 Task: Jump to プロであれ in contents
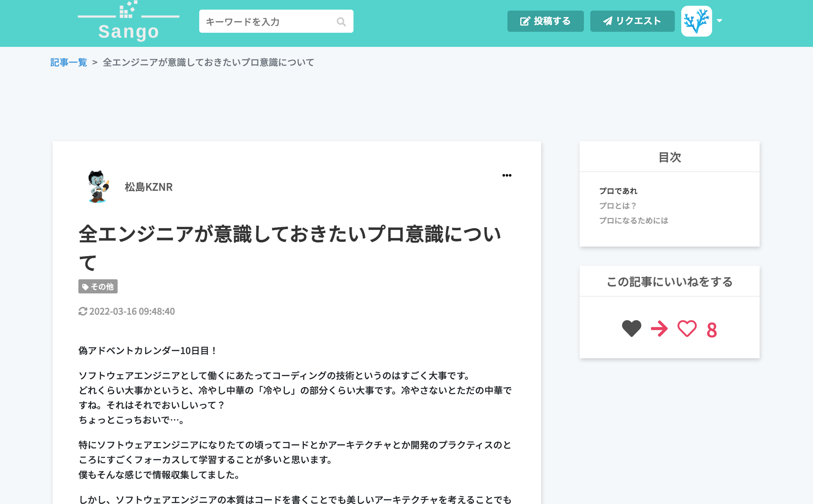(618, 191)
